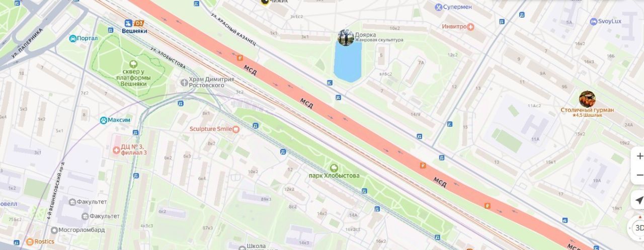Select the Портал car service icon
The image size is (644, 250).
click(72, 38)
